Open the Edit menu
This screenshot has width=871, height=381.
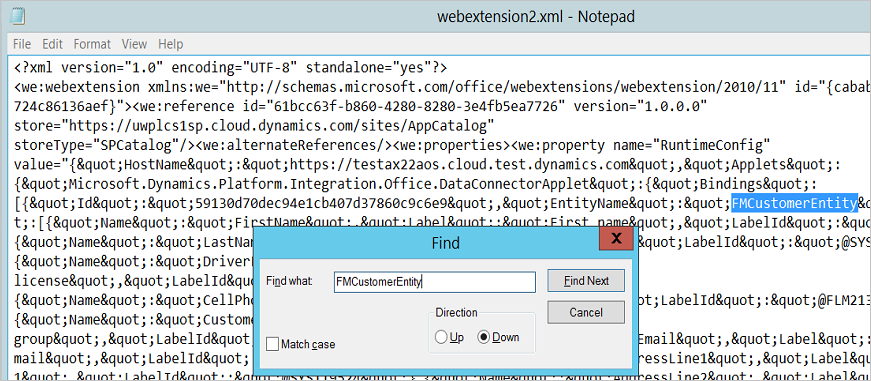pos(53,44)
